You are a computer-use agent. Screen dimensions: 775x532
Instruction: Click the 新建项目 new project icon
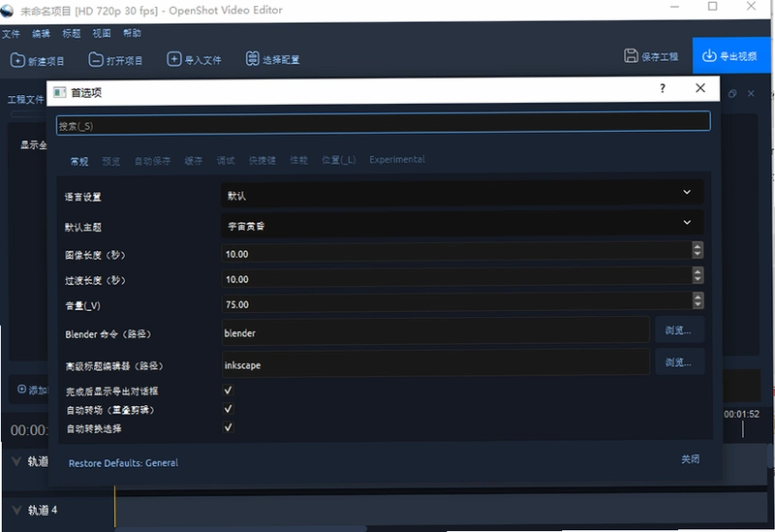pyautogui.click(x=17, y=60)
